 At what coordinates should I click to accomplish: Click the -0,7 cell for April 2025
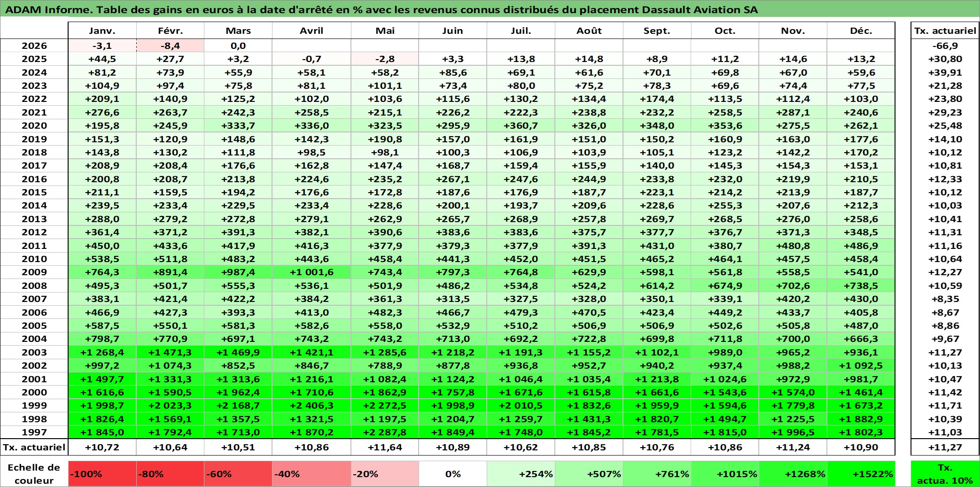pyautogui.click(x=311, y=59)
